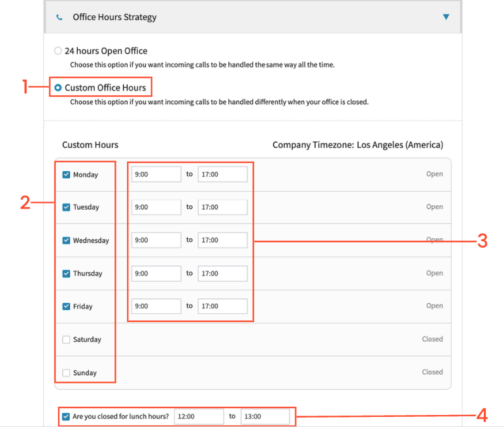The image size is (504, 427).
Task: Click the Wednesday day label
Action: pos(91,241)
